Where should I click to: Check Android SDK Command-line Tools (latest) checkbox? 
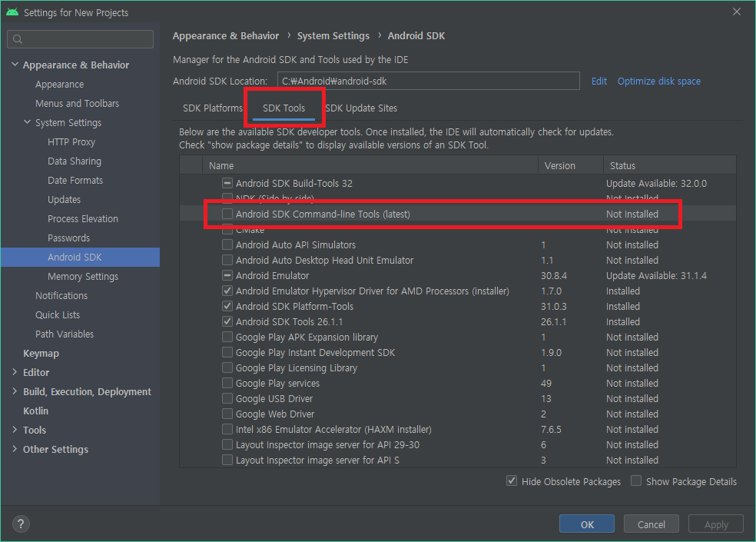click(x=227, y=214)
